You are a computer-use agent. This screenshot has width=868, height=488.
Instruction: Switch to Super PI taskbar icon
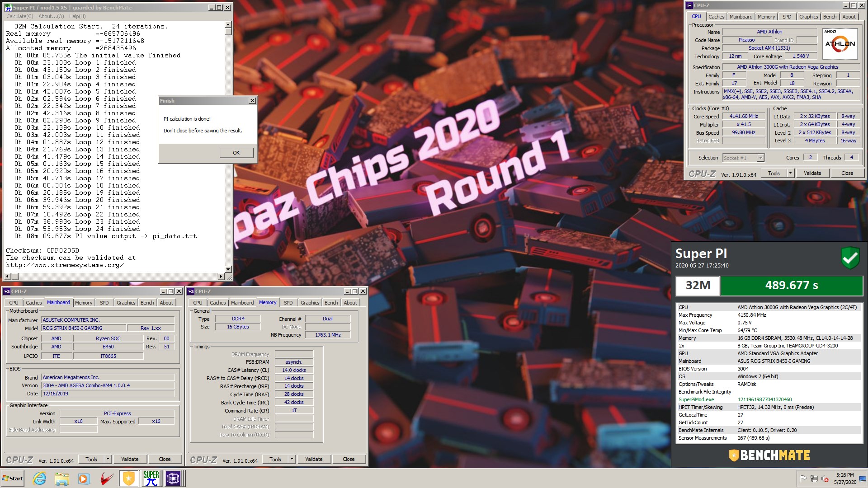[x=151, y=478]
